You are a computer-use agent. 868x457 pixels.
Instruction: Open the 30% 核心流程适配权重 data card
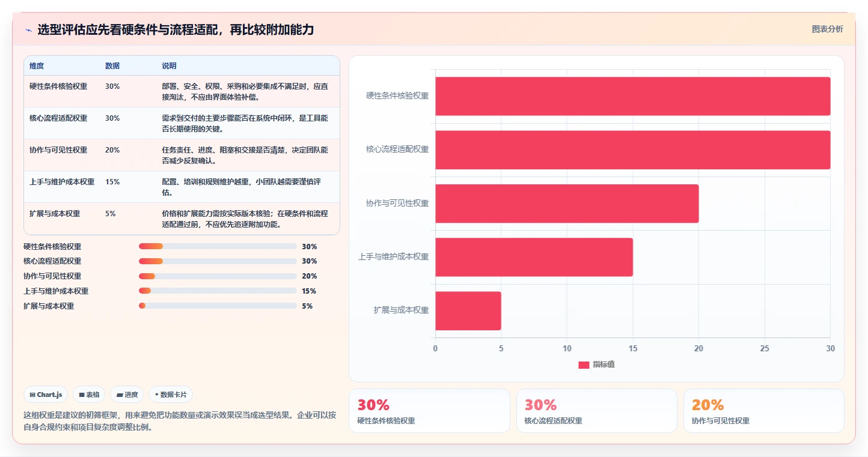(596, 411)
